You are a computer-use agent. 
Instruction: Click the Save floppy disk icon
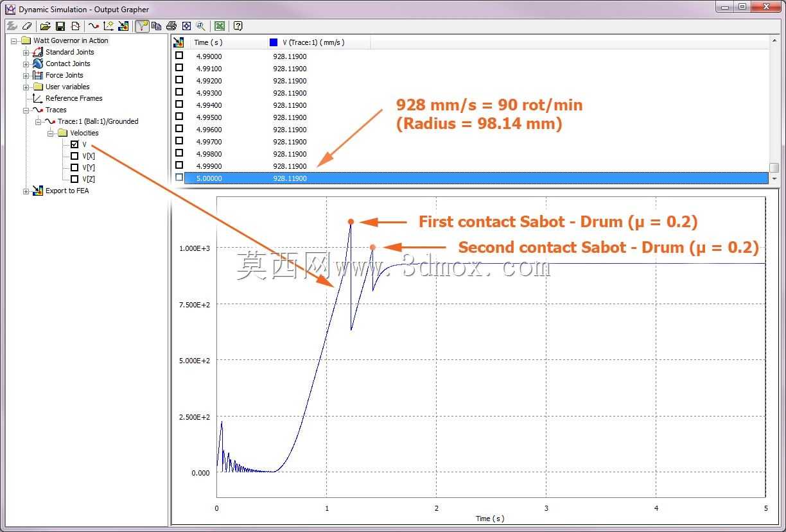click(x=60, y=26)
